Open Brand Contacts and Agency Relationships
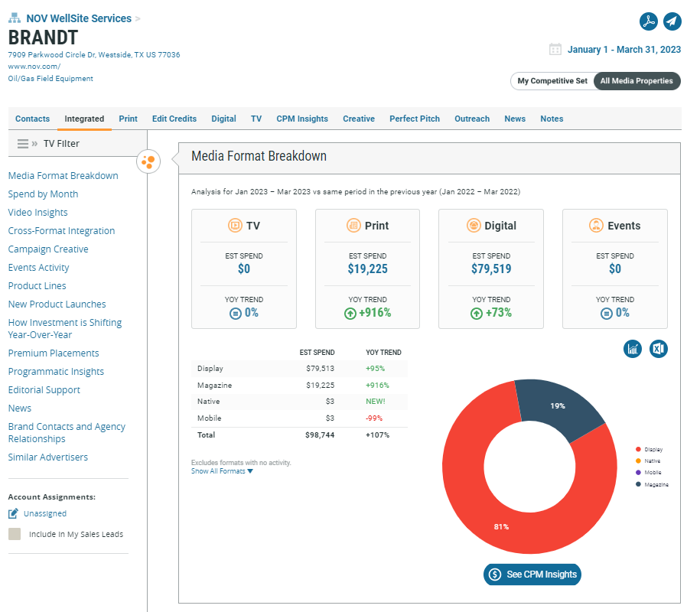This screenshot has height=612, width=700. point(67,432)
